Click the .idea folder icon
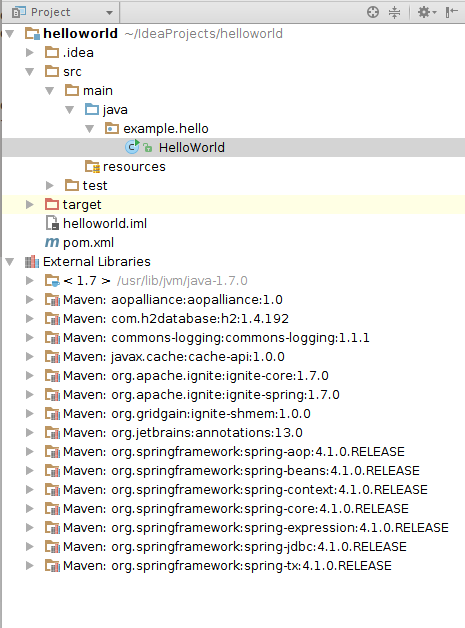 (52, 52)
